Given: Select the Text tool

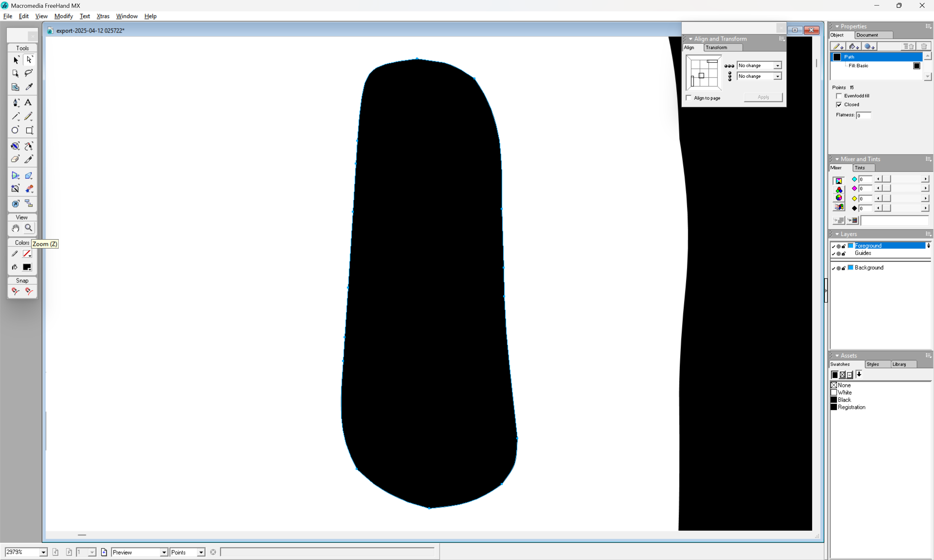Looking at the screenshot, I should (28, 102).
